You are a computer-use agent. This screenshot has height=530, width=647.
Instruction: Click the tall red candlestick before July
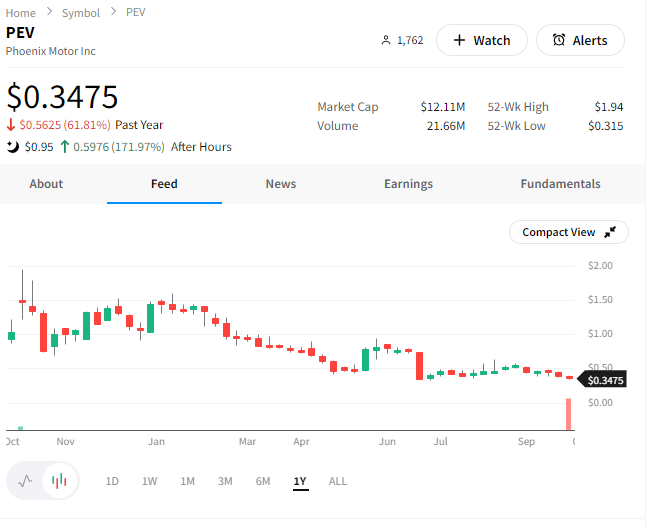[419, 366]
